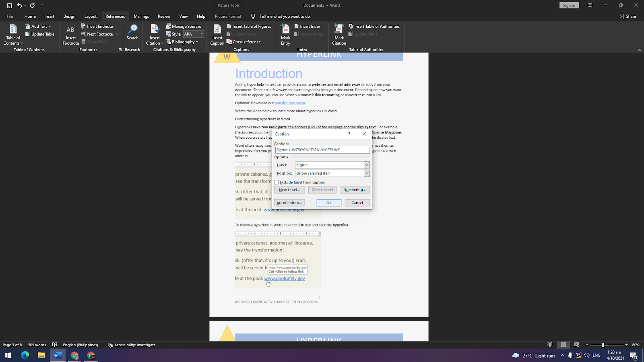Click Insert Index

[308, 27]
